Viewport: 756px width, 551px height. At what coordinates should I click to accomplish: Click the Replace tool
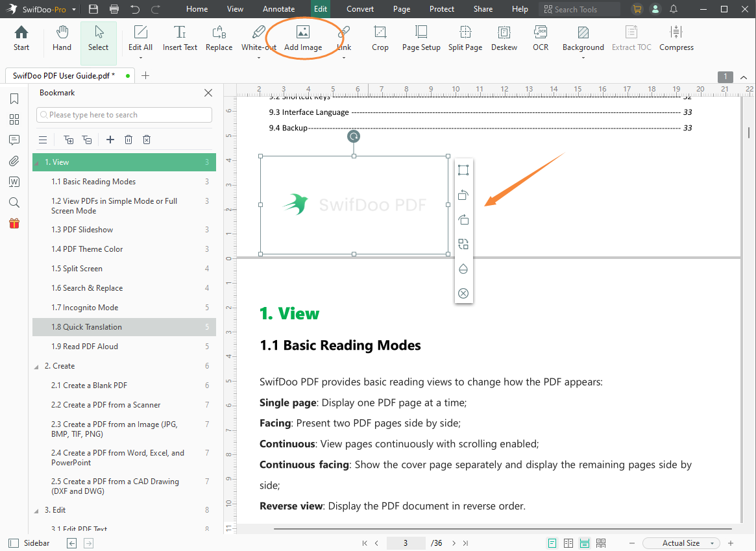point(219,38)
